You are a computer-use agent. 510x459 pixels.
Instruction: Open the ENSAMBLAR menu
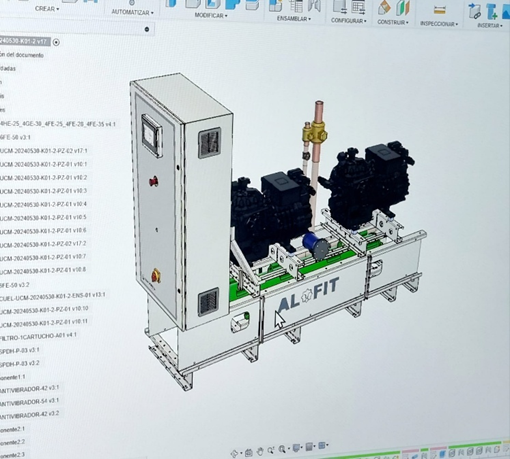(294, 19)
